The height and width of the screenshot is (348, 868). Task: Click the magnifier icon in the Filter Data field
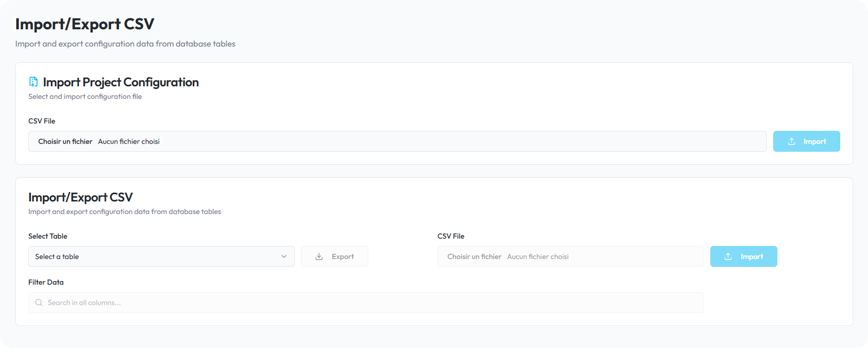coord(39,302)
